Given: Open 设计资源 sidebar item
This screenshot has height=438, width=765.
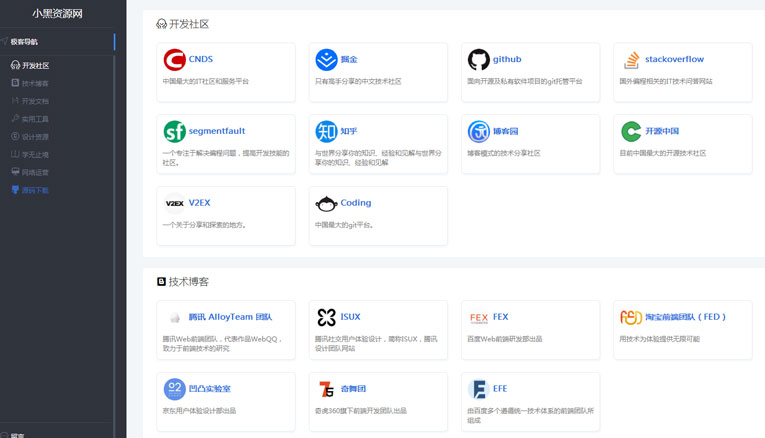Looking at the screenshot, I should pyautogui.click(x=35, y=136).
